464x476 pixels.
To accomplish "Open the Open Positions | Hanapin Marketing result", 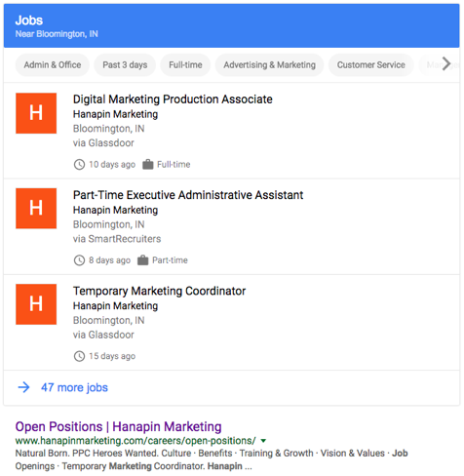I will pos(118,426).
